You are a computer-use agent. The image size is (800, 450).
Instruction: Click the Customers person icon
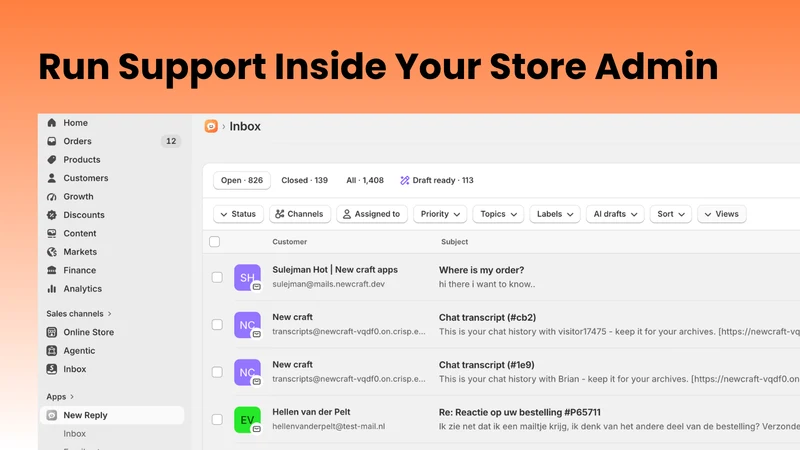[x=52, y=178]
